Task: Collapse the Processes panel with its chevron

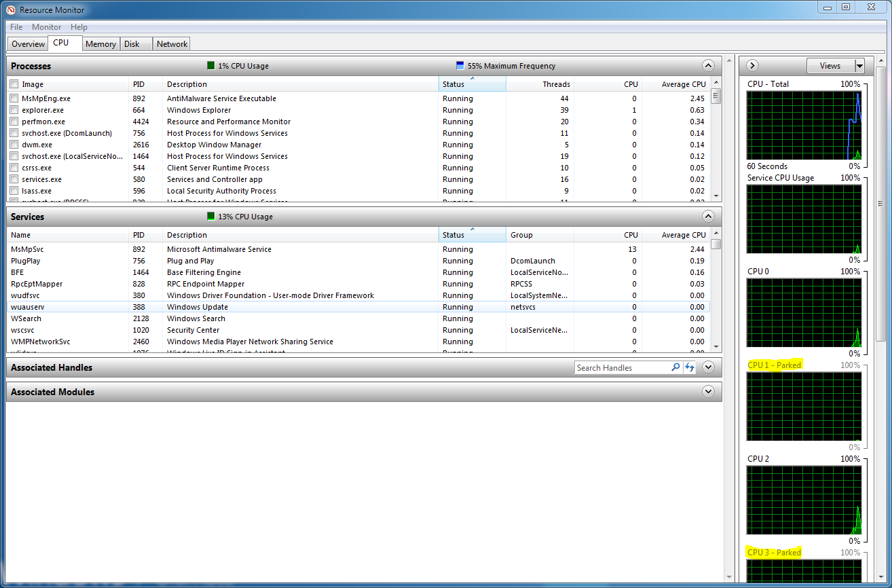Action: (x=708, y=65)
